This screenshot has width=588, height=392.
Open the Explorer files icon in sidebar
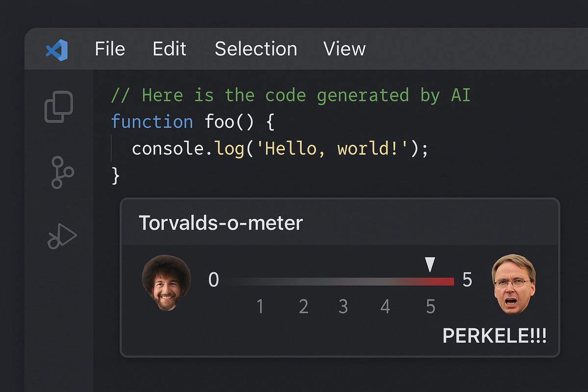coord(59,107)
